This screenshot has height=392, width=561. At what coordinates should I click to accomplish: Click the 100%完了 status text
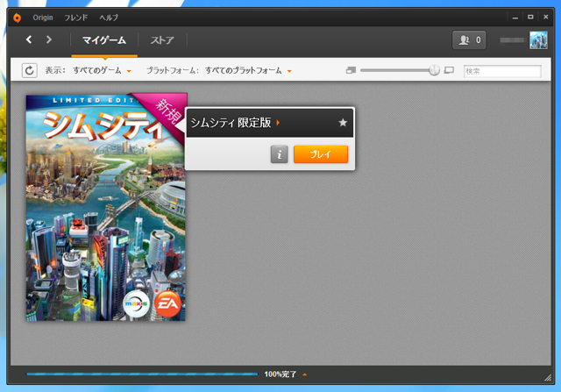[280, 374]
